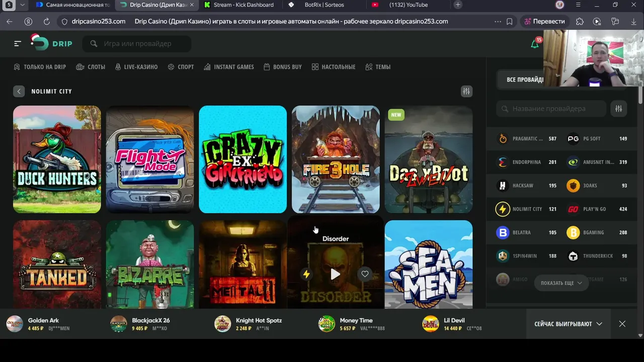The height and width of the screenshot is (362, 644).
Task: Open the Слоты category
Action: point(91,67)
